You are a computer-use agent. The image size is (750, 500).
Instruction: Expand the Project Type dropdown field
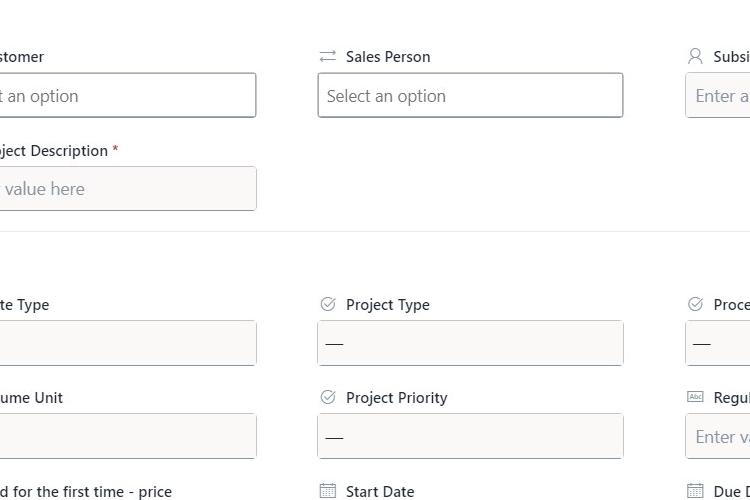[470, 343]
